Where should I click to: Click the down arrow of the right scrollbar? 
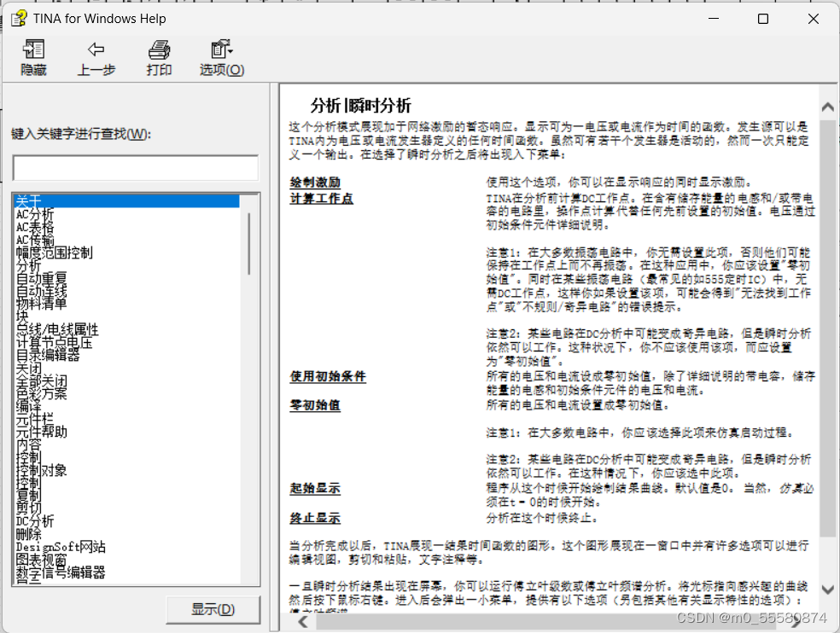(826, 589)
